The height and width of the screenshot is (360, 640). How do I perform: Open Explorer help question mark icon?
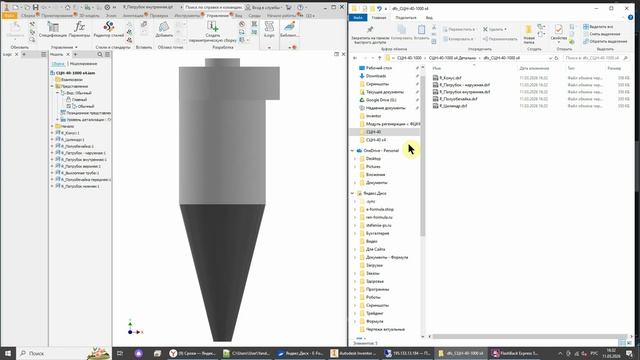point(631,18)
